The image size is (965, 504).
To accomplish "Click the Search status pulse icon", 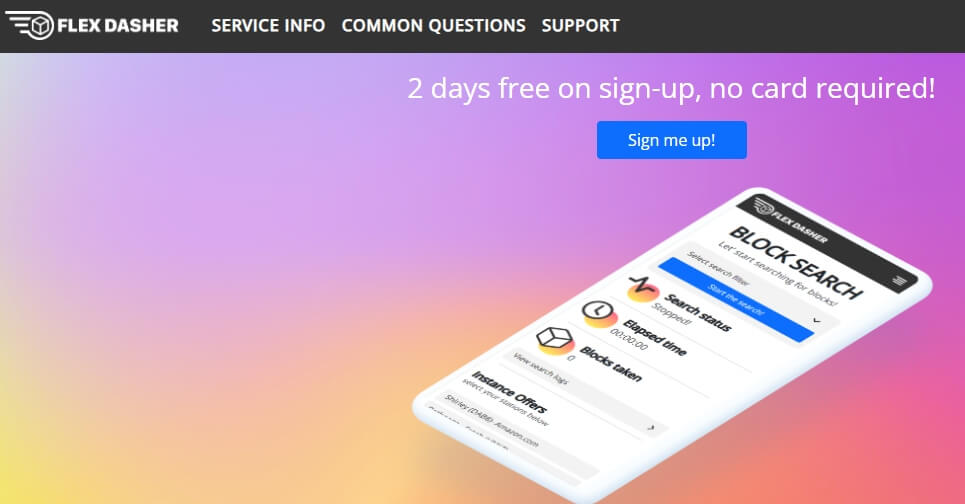I will tap(643, 288).
